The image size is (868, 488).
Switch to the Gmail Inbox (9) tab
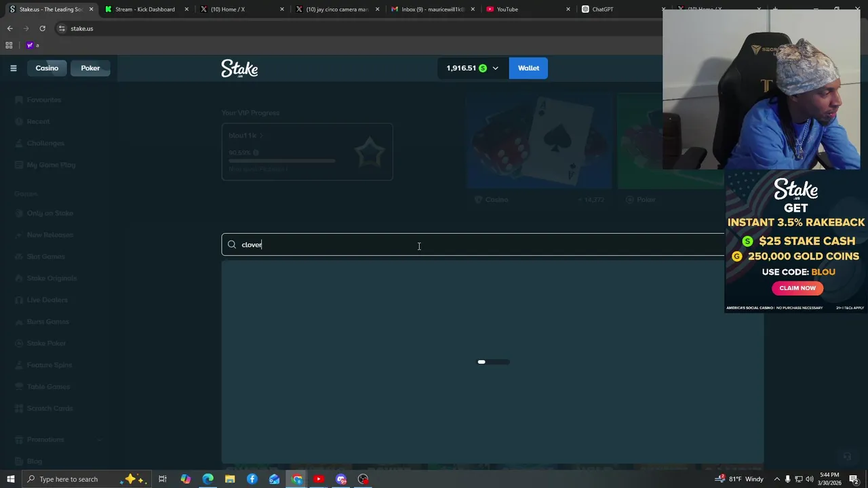point(433,9)
